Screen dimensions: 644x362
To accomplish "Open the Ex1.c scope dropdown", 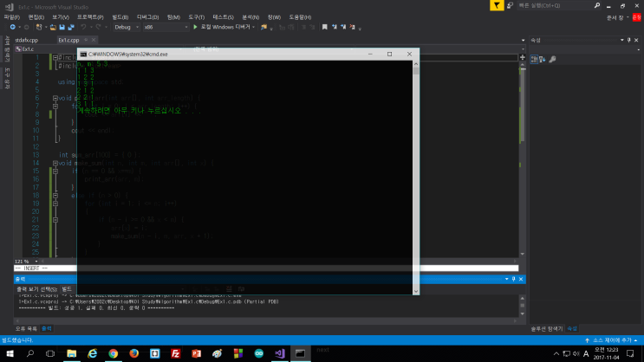I will [x=45, y=48].
